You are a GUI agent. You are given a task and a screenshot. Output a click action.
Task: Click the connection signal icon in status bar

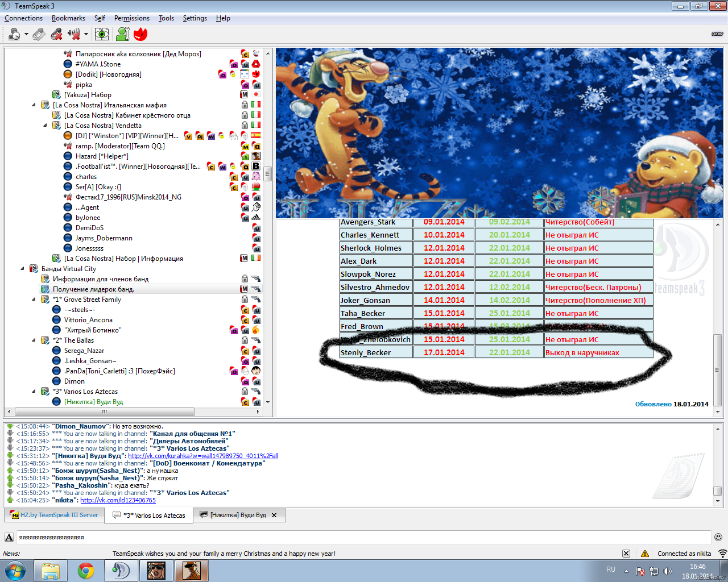pos(722,554)
